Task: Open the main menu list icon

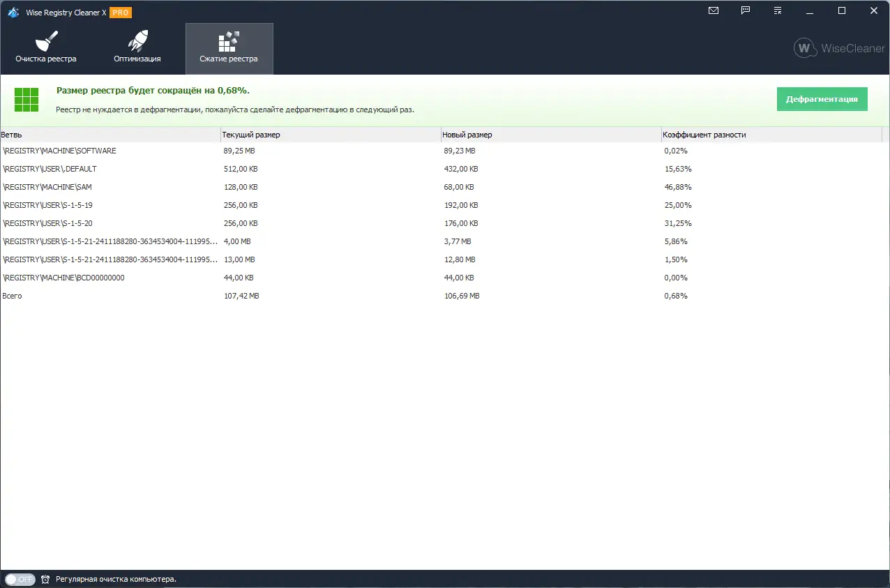Action: point(778,10)
